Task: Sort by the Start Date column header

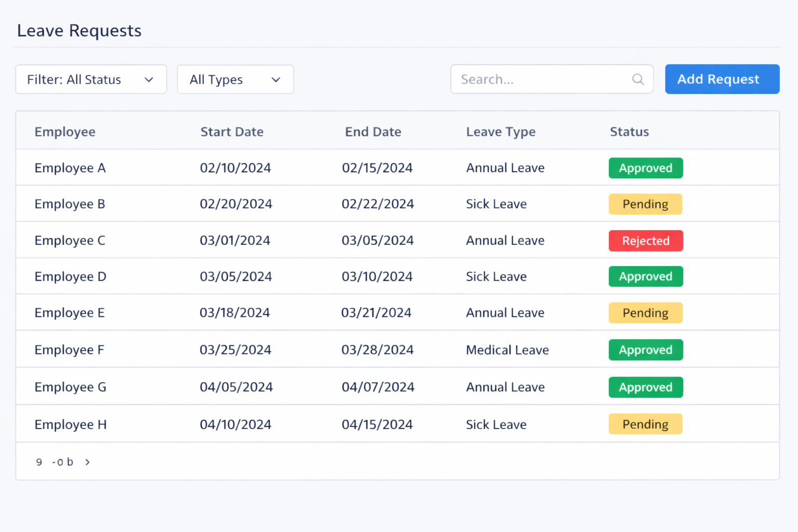Action: coord(232,132)
